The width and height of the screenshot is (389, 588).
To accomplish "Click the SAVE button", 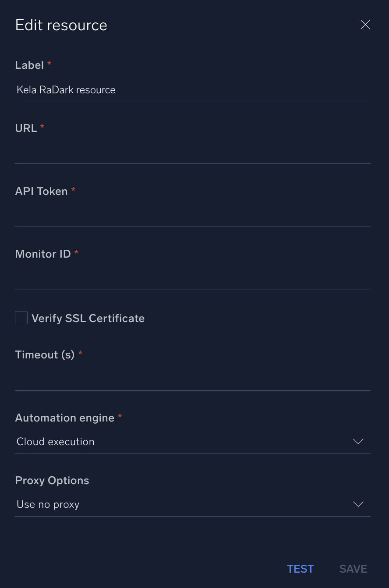I will (x=353, y=569).
